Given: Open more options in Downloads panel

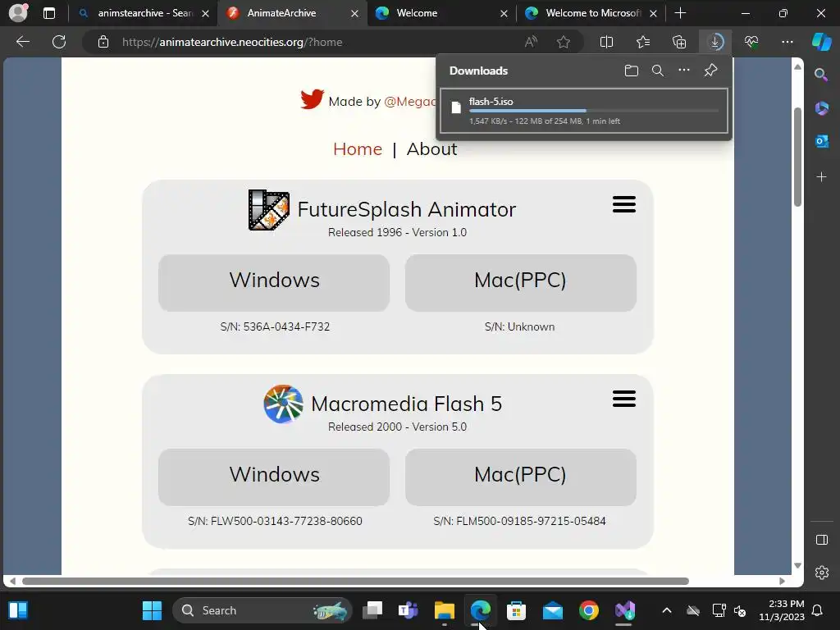Looking at the screenshot, I should 684,71.
